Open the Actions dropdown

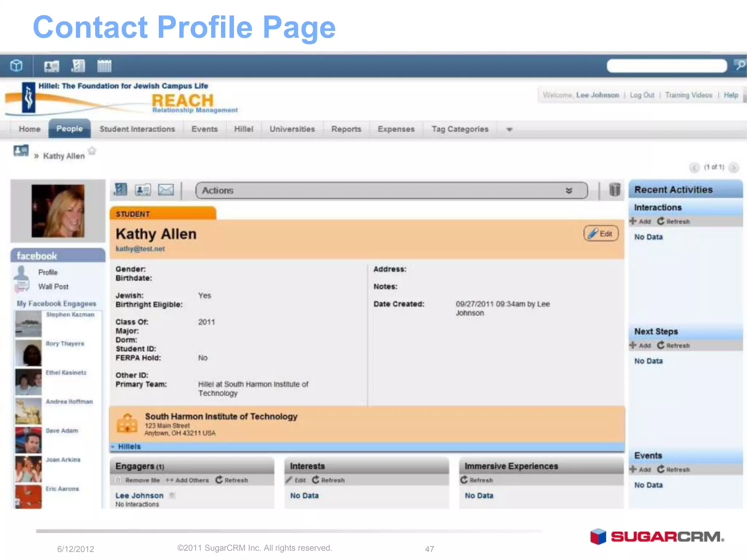[392, 190]
